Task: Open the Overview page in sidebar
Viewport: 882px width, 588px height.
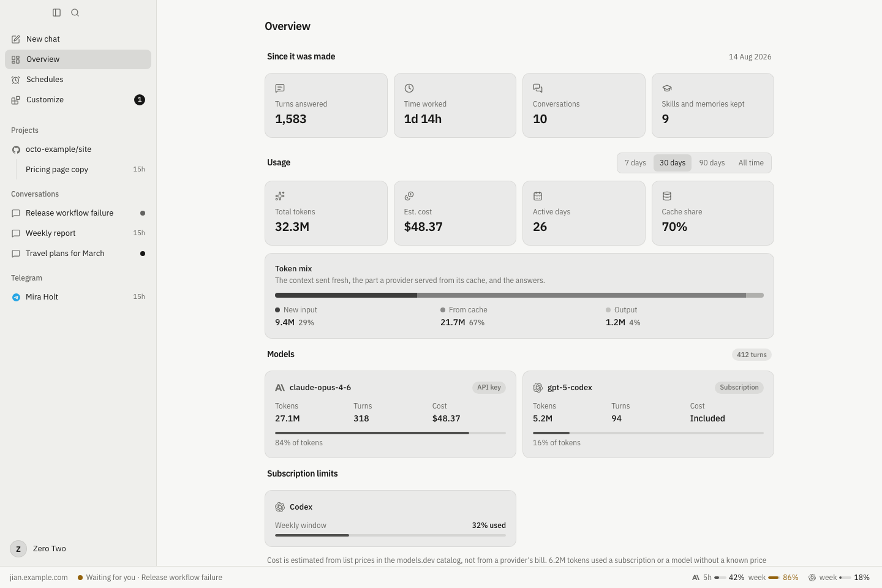Action: click(78, 59)
